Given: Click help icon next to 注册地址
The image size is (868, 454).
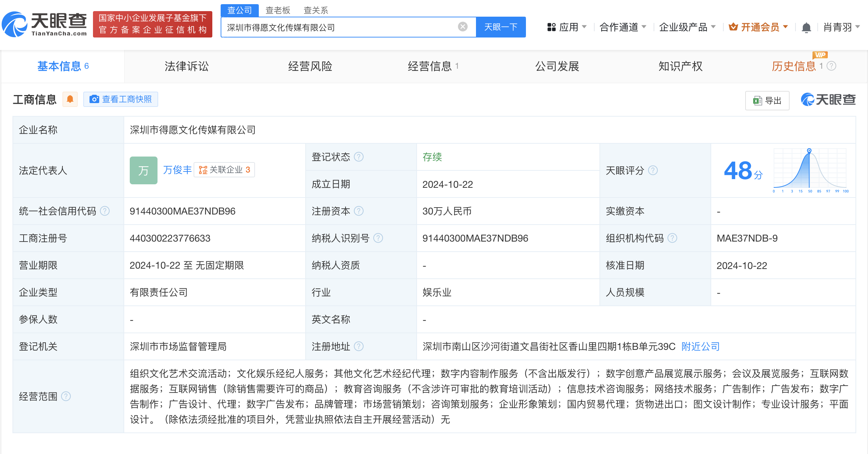Looking at the screenshot, I should (x=359, y=346).
